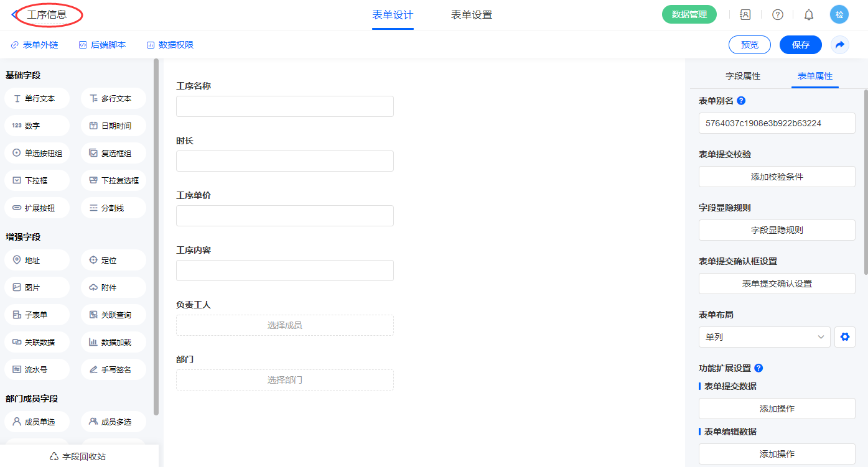Open the 字段回收站 recycle bin
This screenshot has height=467, width=868.
[x=78, y=456]
